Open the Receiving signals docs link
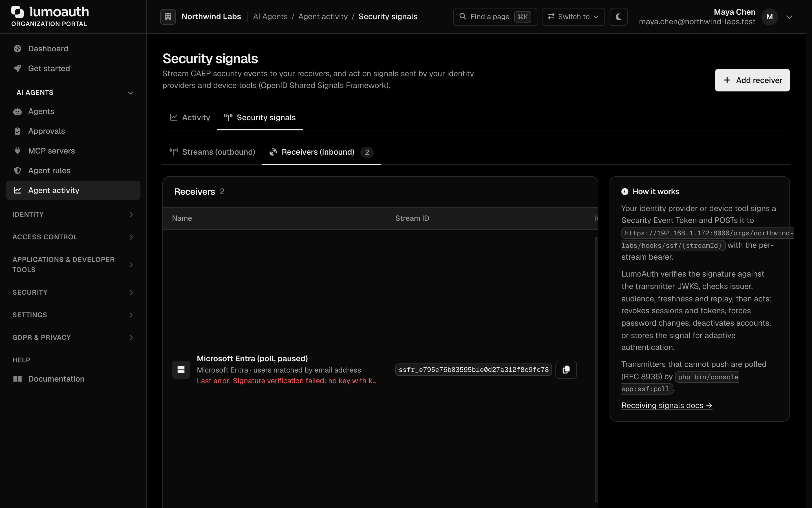 coord(667,406)
